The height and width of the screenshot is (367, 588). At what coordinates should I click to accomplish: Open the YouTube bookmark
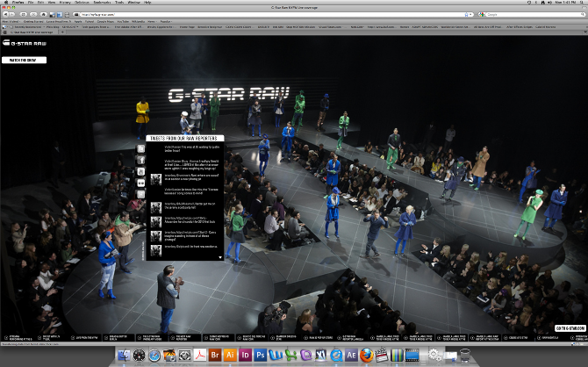(123, 21)
